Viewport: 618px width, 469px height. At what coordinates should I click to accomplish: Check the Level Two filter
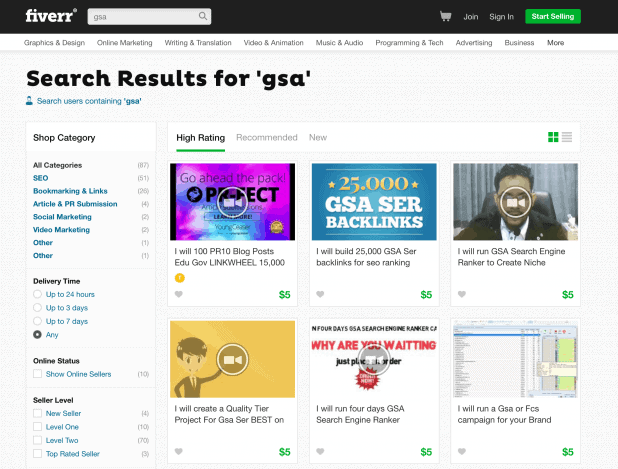pyautogui.click(x=37, y=440)
